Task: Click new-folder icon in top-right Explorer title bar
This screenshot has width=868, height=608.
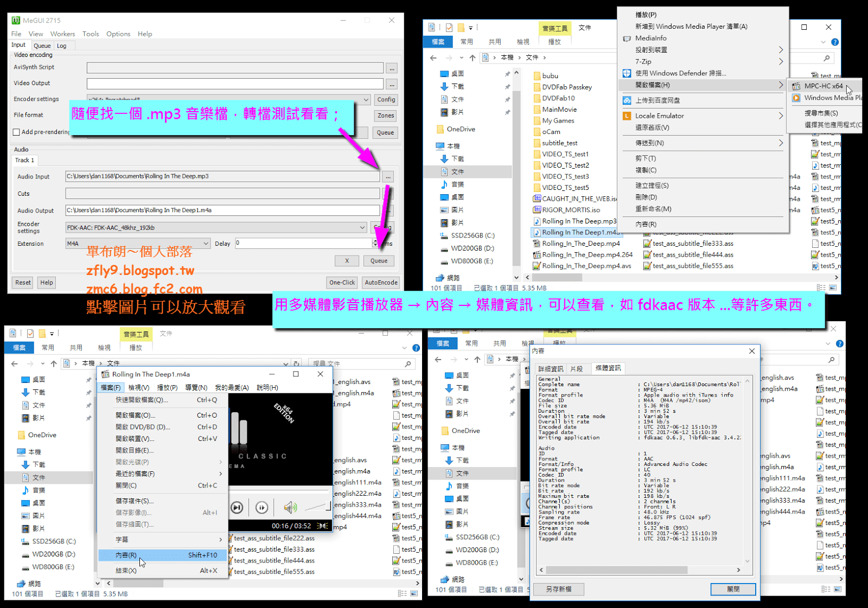Action: click(x=461, y=27)
